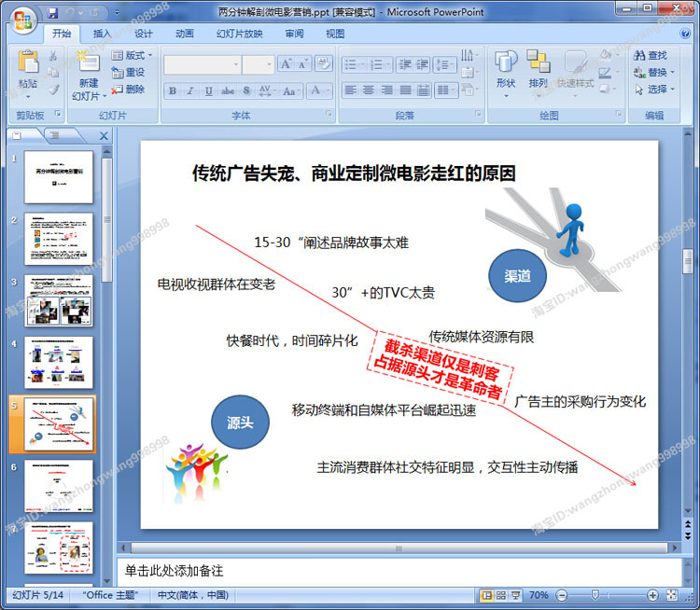Click the 新建幻灯片 new slide icon

click(89, 62)
